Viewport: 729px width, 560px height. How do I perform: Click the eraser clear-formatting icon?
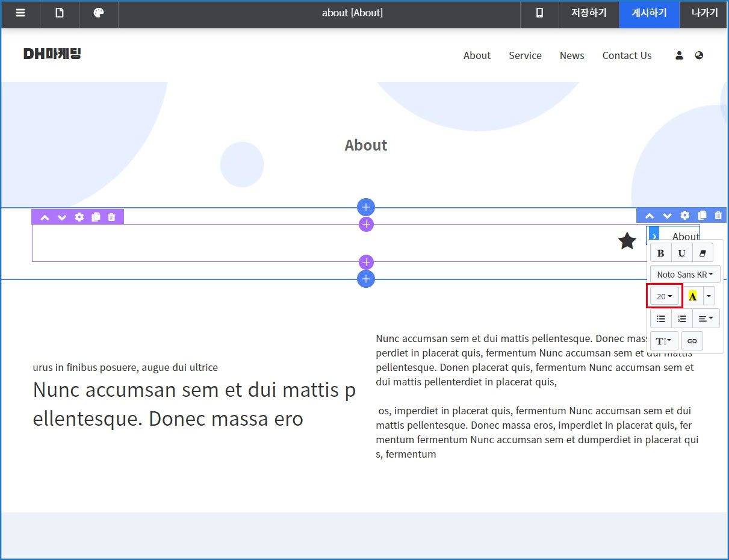(x=703, y=253)
